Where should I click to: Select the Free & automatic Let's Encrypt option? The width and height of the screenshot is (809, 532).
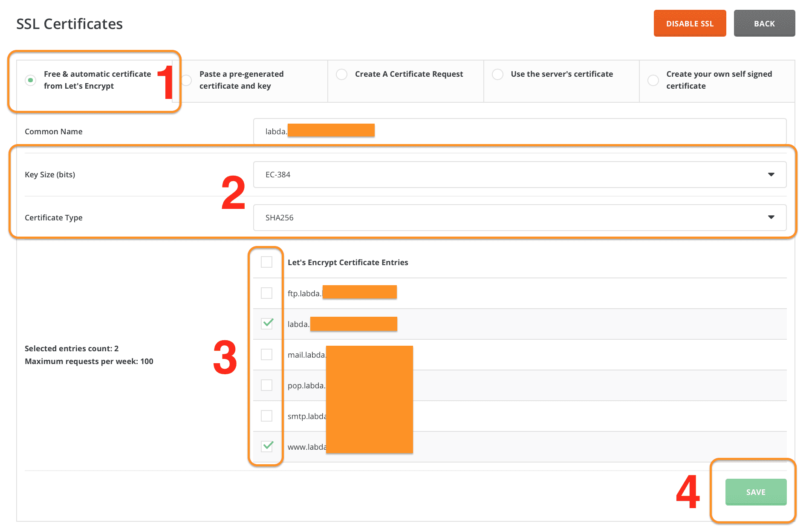30,80
